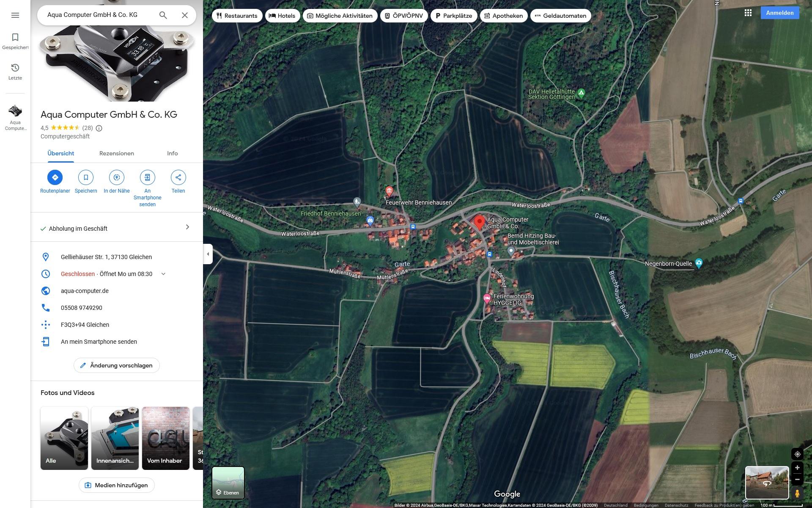Open Bedingungen terms link
Image resolution: width=812 pixels, height=508 pixels.
point(646,505)
